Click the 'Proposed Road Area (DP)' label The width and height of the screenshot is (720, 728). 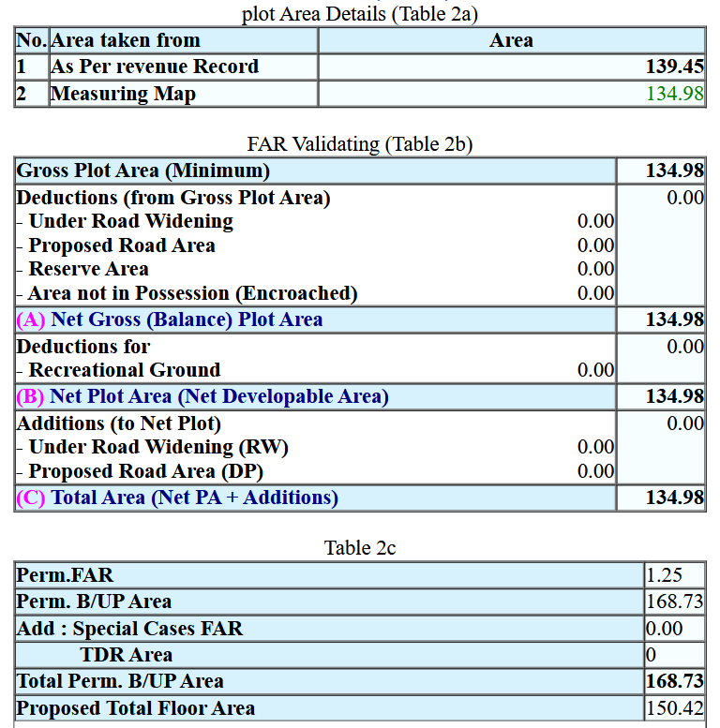pyautogui.click(x=146, y=471)
